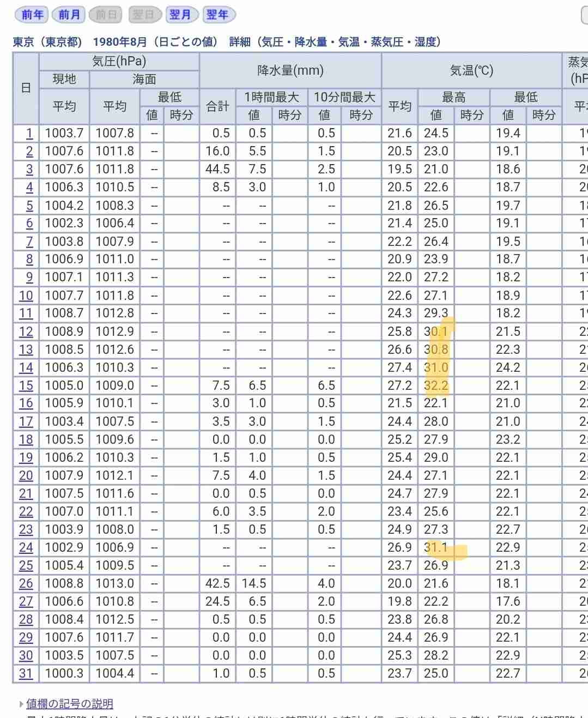The image size is (588, 718).
Task: Open day 14 link in the table
Action: click(26, 367)
